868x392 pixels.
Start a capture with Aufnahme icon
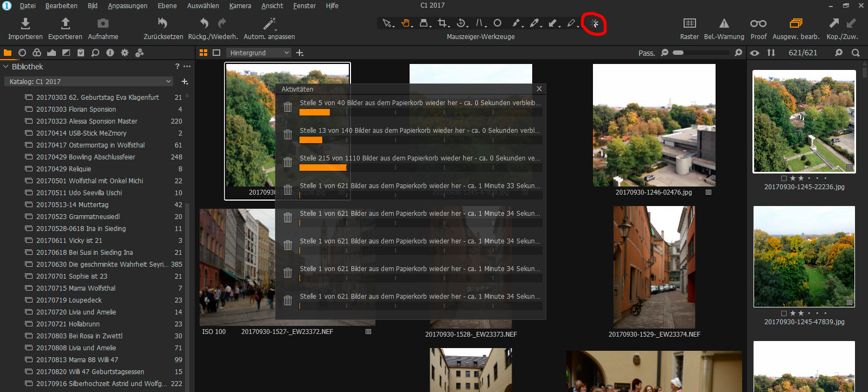coord(103,23)
